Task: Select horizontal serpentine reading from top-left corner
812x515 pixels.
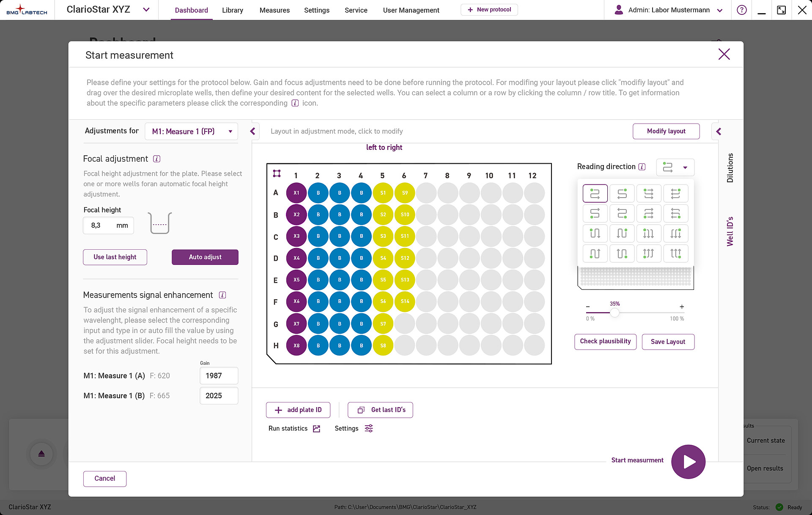Action: (x=595, y=193)
